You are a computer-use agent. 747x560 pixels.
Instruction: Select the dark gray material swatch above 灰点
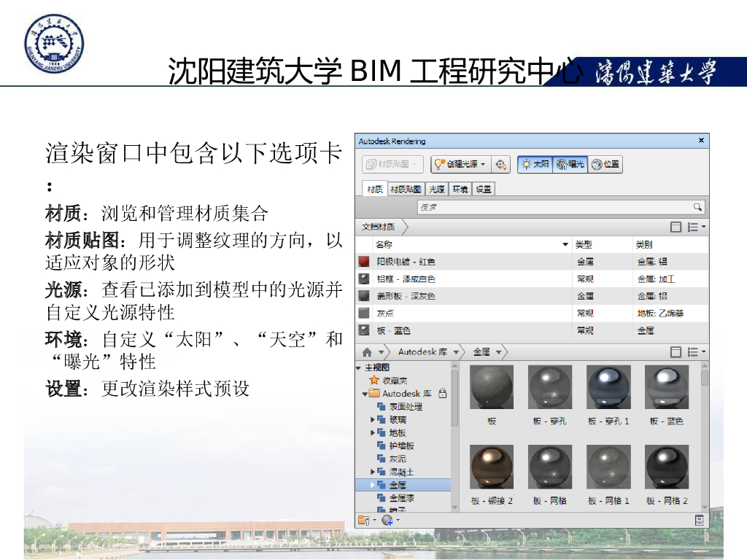[x=364, y=296]
